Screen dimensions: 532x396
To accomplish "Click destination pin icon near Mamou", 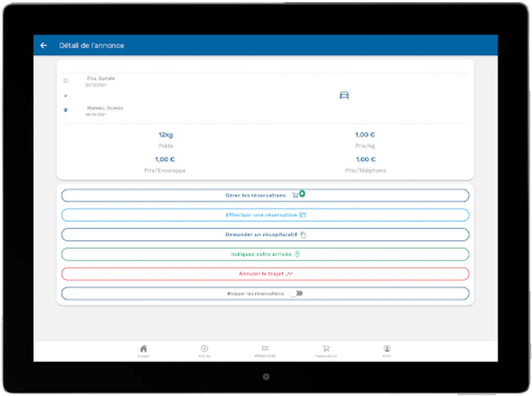I will tap(66, 110).
